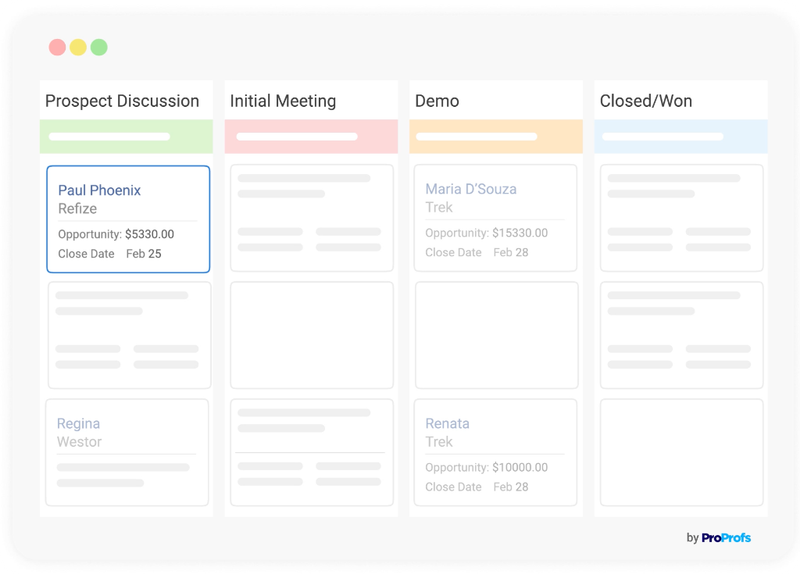Click the Refize company name
Screen dimensions: 800x574
[x=78, y=209]
